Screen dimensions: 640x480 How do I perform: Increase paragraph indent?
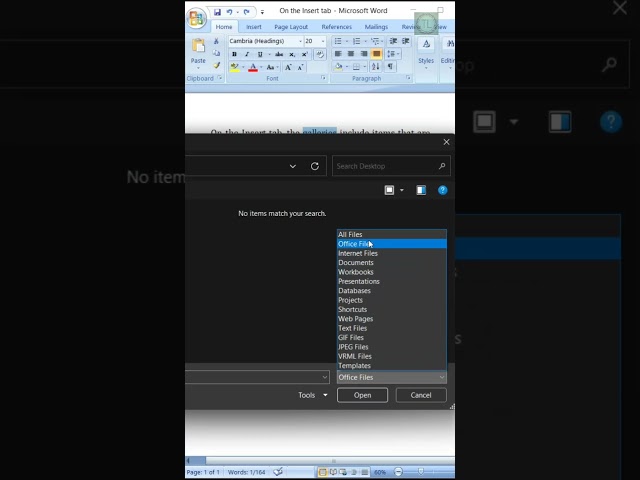[406, 41]
